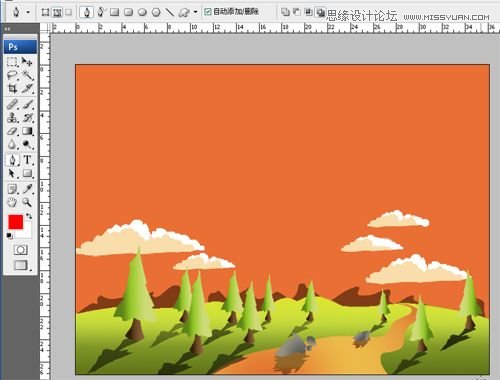Choose the Rectangle tool in the options bar

tap(114, 13)
